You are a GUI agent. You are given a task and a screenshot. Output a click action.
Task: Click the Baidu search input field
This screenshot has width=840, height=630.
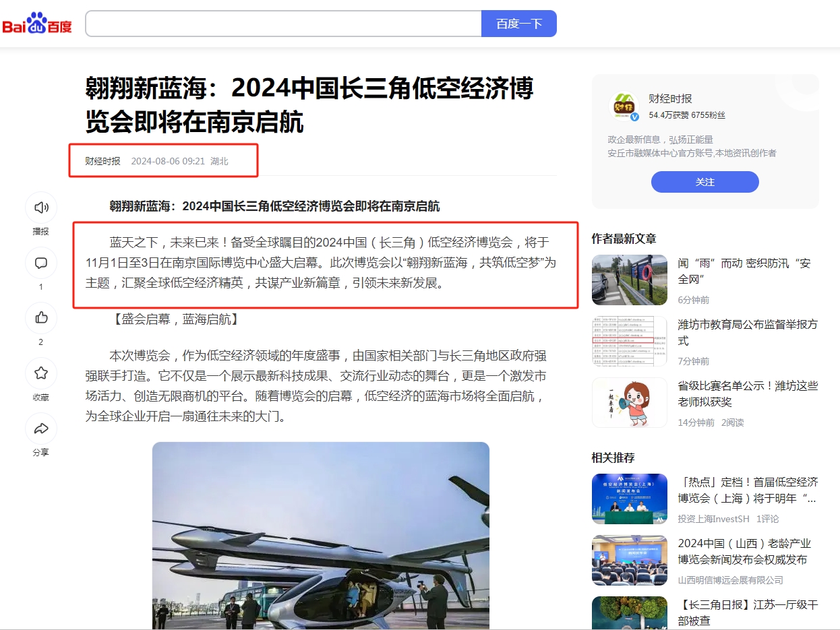click(283, 24)
